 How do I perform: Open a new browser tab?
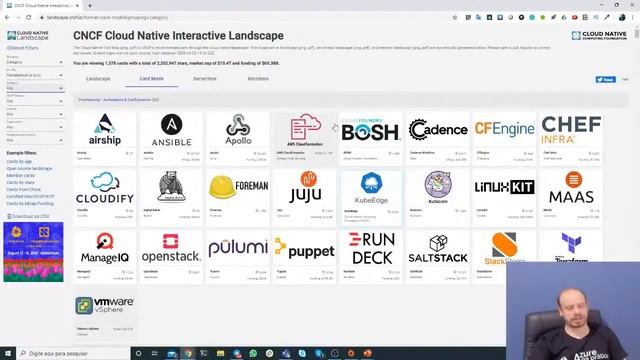90,6
